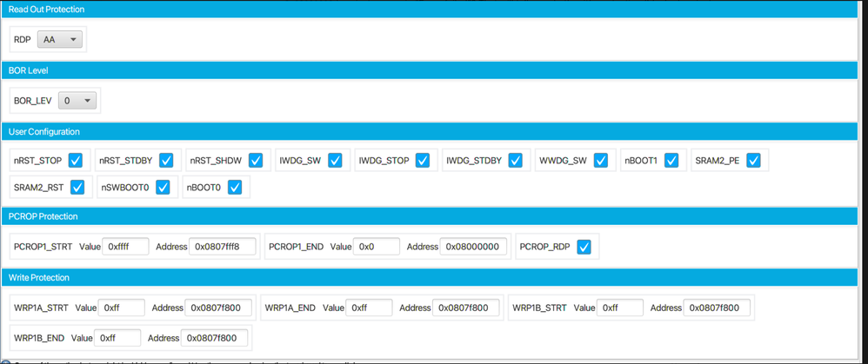Toggle the nRST_STOP checkbox
868x364 pixels.
click(76, 161)
